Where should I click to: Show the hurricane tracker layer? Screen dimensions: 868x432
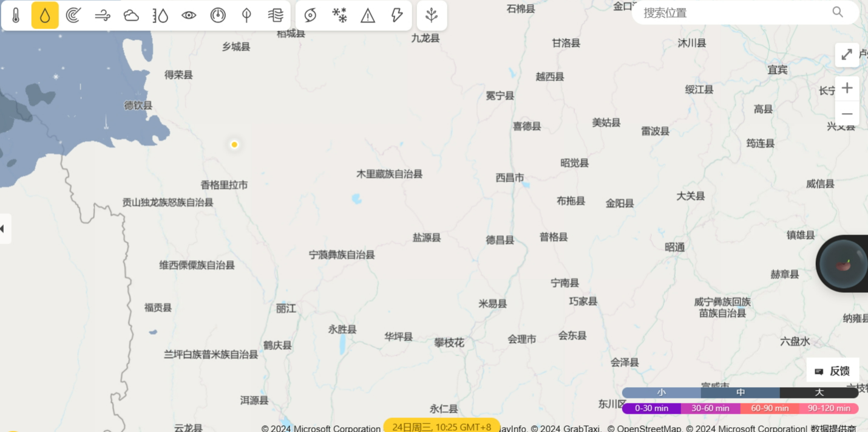click(310, 15)
